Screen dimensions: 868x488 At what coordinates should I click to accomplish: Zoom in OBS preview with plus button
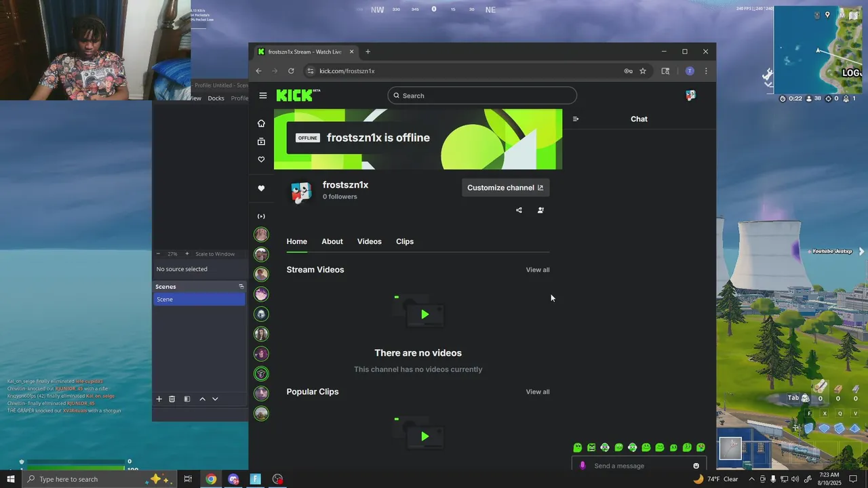(x=187, y=254)
